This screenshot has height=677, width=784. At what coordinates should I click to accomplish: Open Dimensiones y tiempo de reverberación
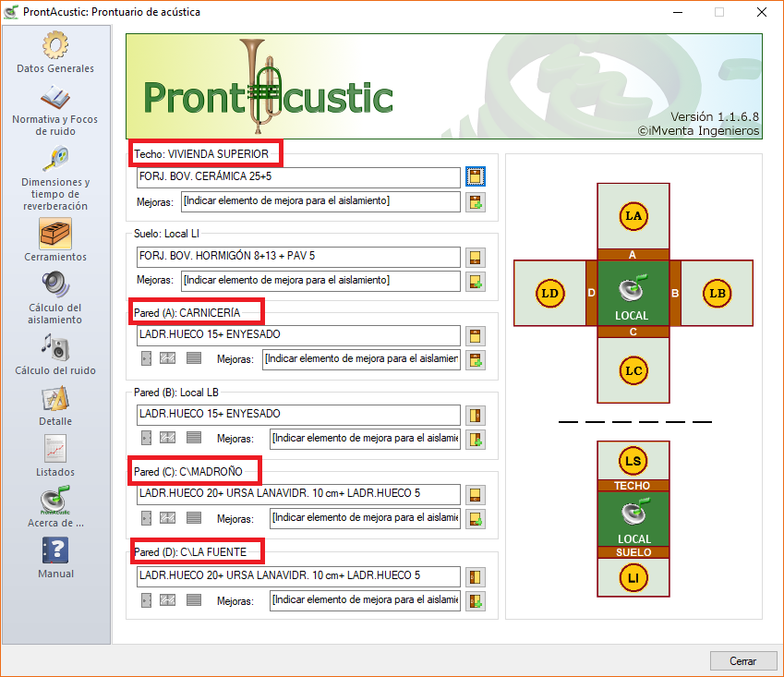click(55, 178)
